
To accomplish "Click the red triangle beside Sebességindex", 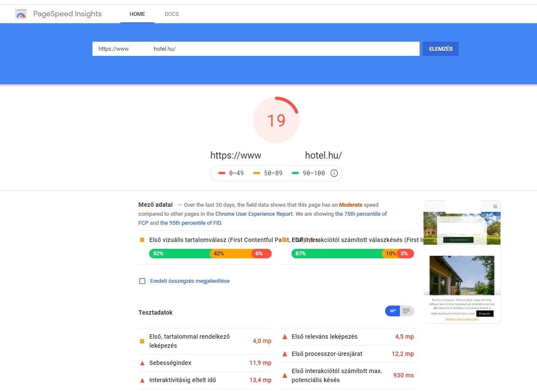I will coord(142,363).
